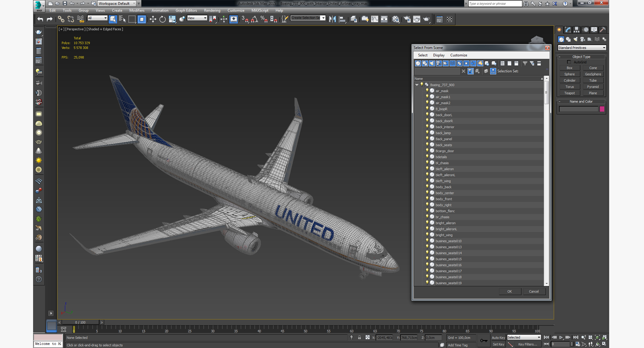The image size is (644, 348).
Task: Open the reference coordinate system 'View' dropdown
Action: [x=197, y=18]
